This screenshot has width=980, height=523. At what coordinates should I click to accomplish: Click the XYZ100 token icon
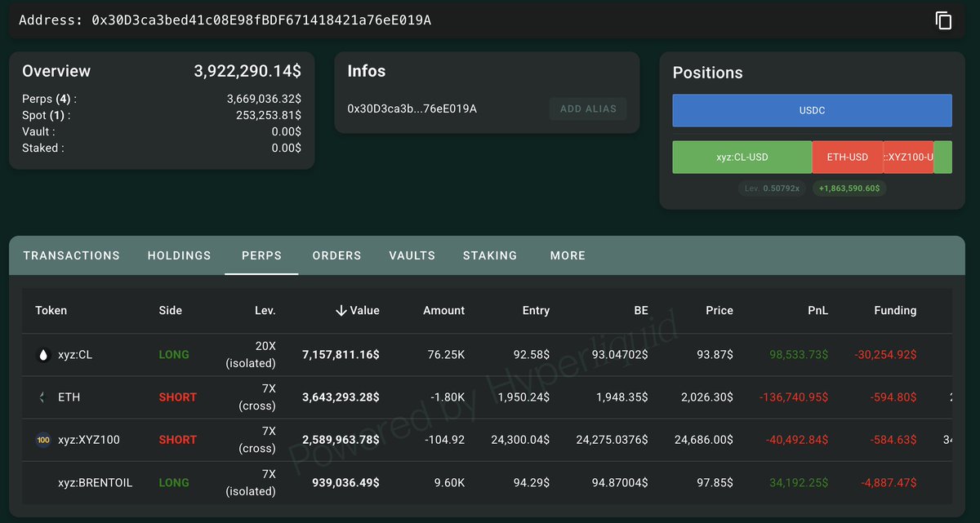coord(43,440)
